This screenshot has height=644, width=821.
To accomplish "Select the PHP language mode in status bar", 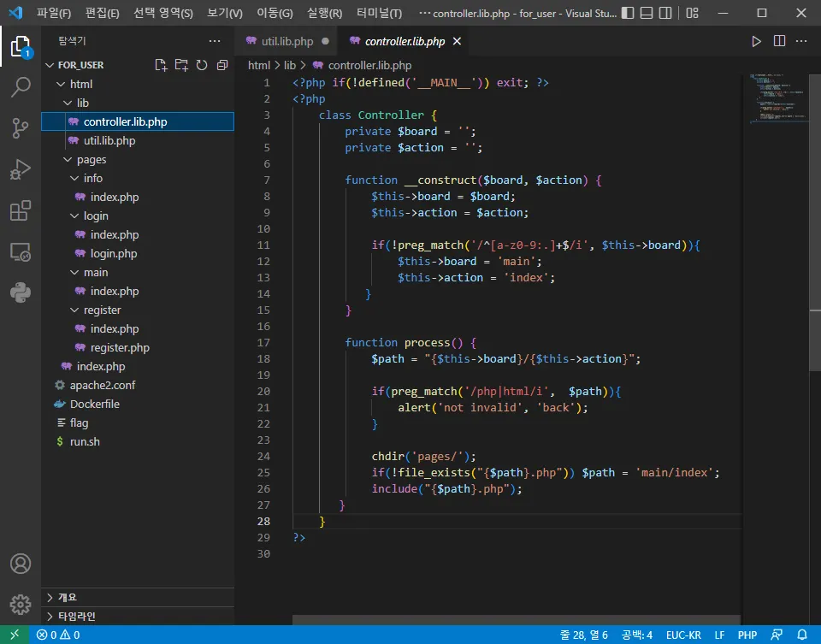I will pyautogui.click(x=747, y=635).
